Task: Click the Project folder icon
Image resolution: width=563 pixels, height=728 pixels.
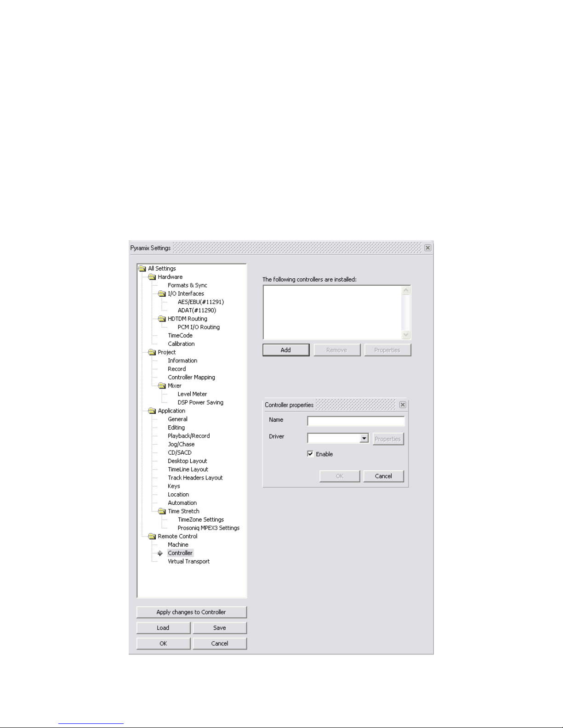Action: point(152,352)
